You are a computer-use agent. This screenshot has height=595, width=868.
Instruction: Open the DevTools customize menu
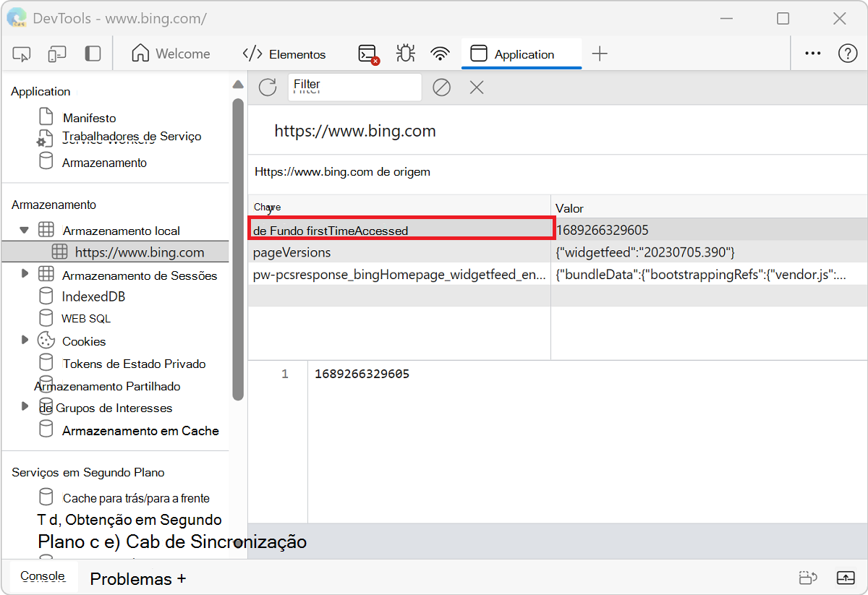coord(812,53)
